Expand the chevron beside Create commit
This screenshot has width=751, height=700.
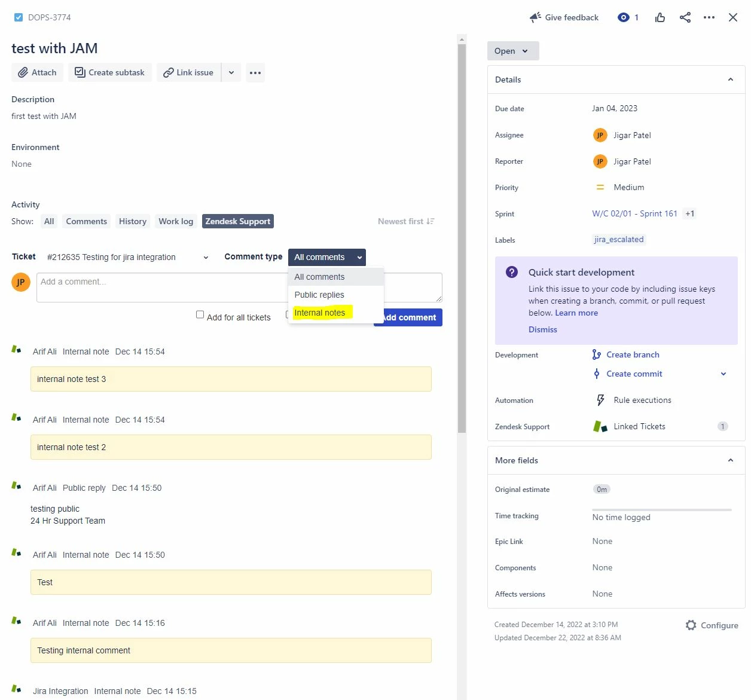click(x=723, y=374)
